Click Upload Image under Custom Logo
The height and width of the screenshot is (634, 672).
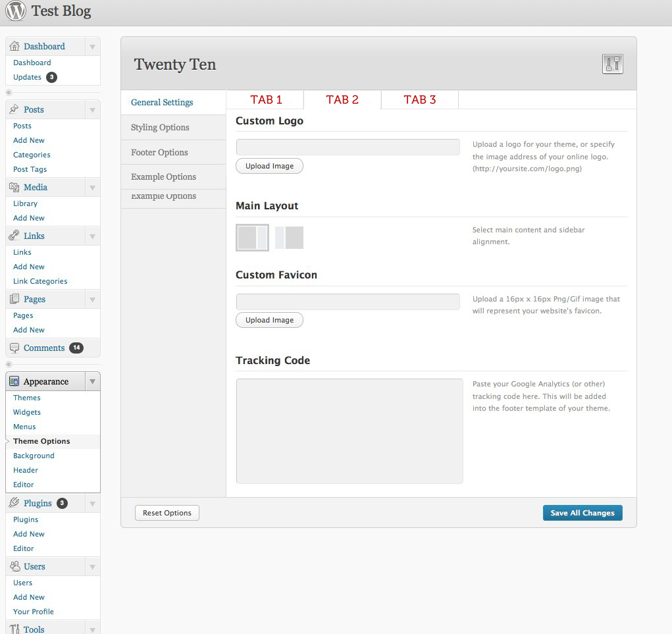tap(270, 166)
